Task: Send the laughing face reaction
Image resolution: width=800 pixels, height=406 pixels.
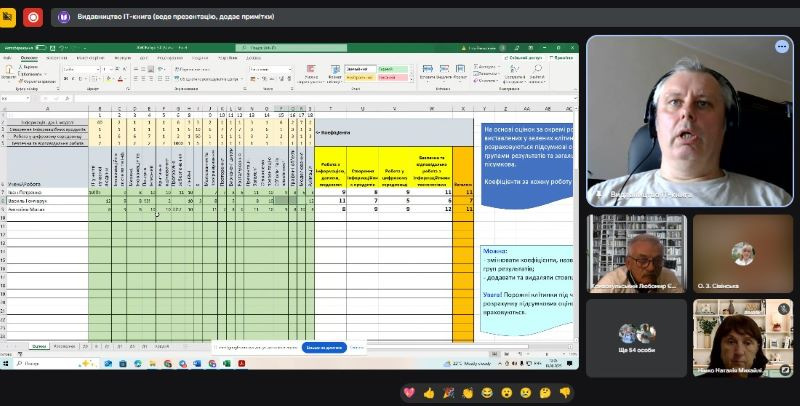Action: coord(487,393)
